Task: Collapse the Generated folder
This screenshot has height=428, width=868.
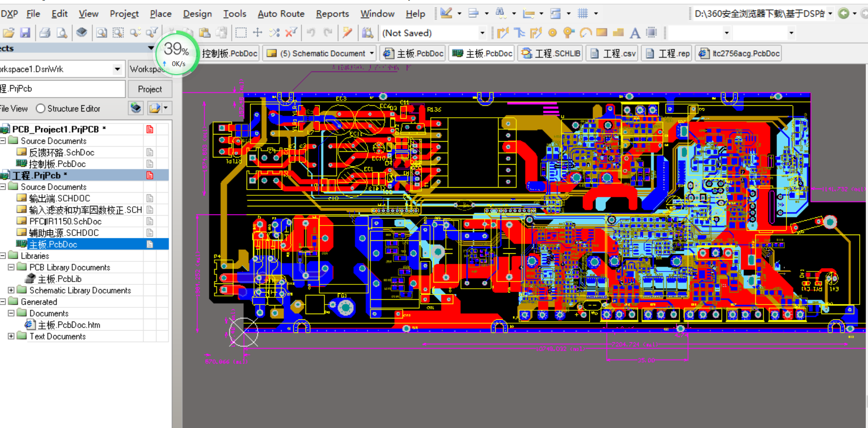Action: click(3, 302)
